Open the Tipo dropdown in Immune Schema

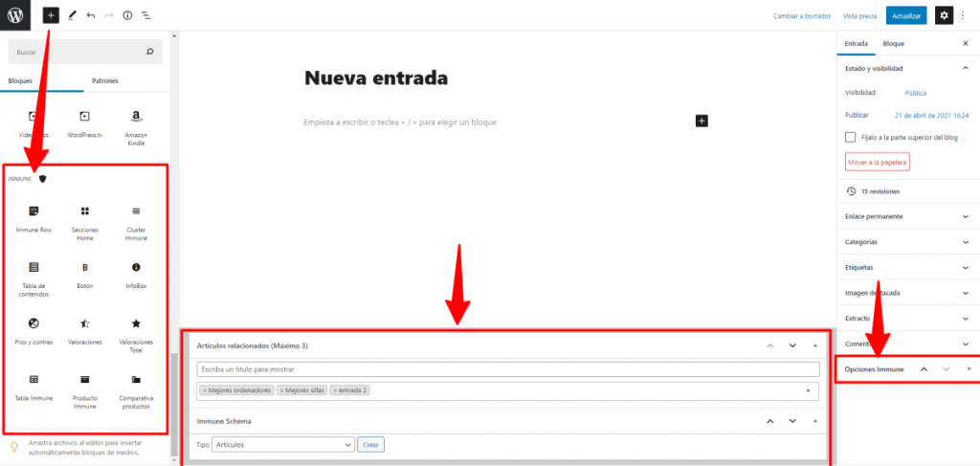282,444
